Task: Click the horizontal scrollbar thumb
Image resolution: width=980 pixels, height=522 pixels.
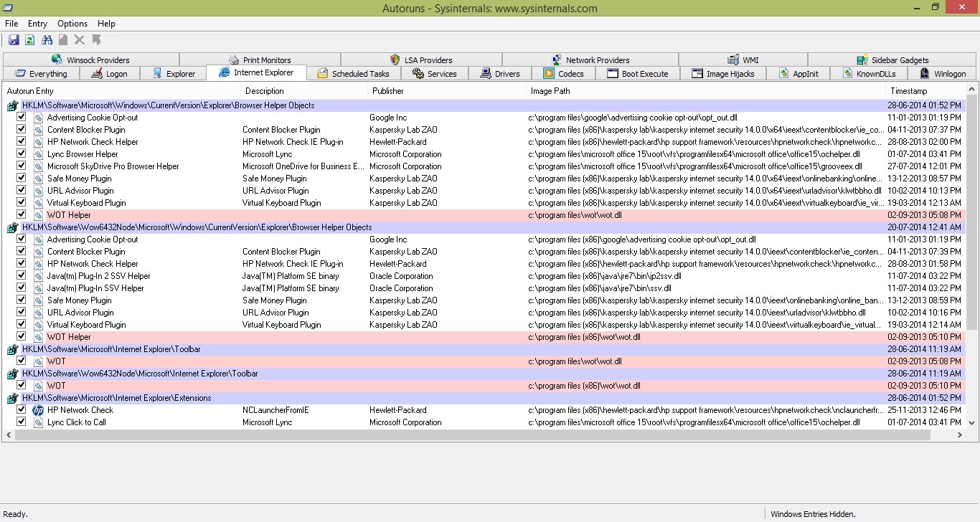Action: (473, 435)
